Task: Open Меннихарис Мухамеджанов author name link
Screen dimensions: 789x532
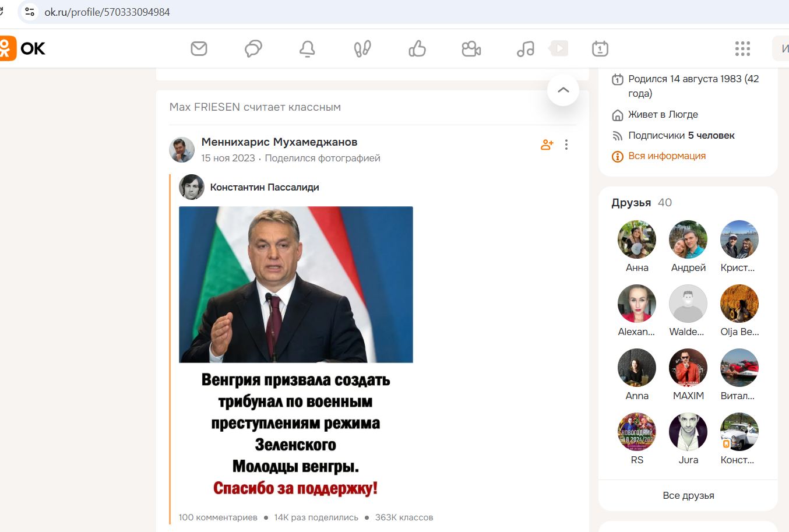Action: 279,142
